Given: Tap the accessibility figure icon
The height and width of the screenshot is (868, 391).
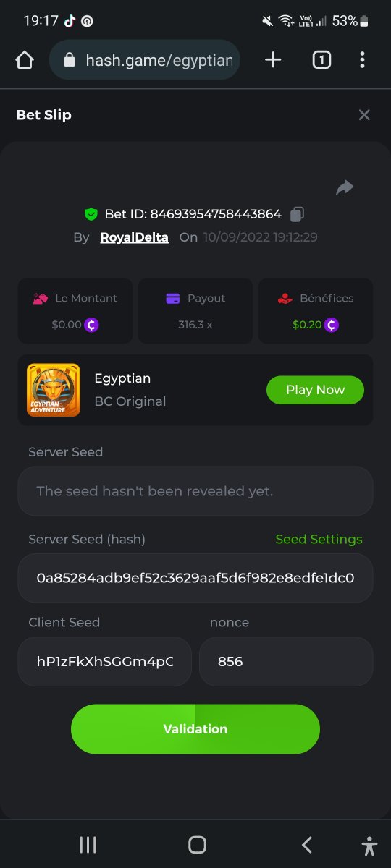Looking at the screenshot, I should 369,845.
